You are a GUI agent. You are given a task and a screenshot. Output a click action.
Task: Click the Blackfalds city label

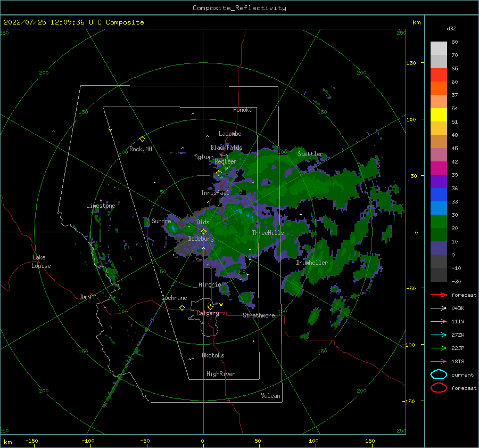226,148
